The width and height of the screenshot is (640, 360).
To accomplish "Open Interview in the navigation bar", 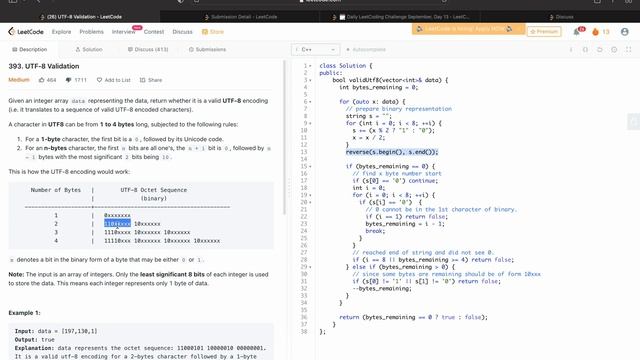I will coord(123,31).
